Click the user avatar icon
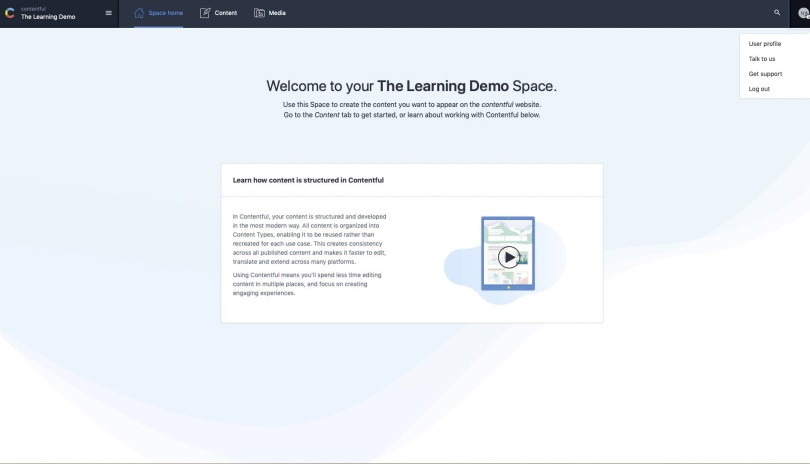 point(803,13)
